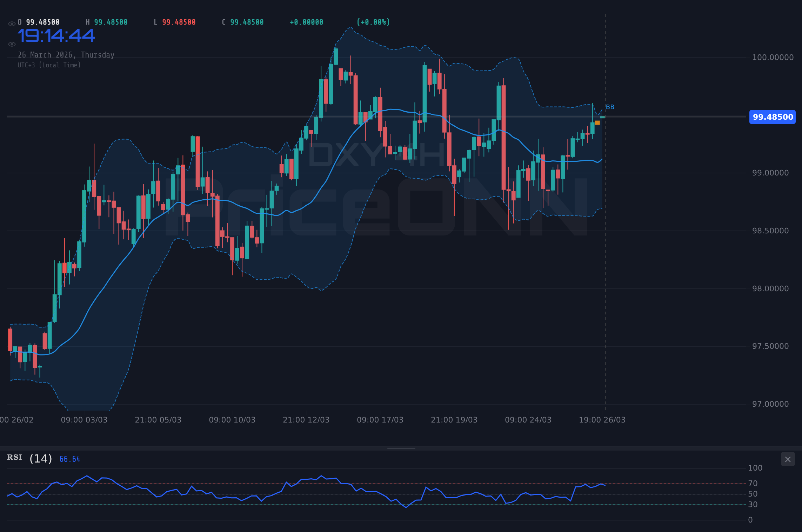Click the BB indicator label on the chart
The height and width of the screenshot is (532, 802).
coord(610,107)
